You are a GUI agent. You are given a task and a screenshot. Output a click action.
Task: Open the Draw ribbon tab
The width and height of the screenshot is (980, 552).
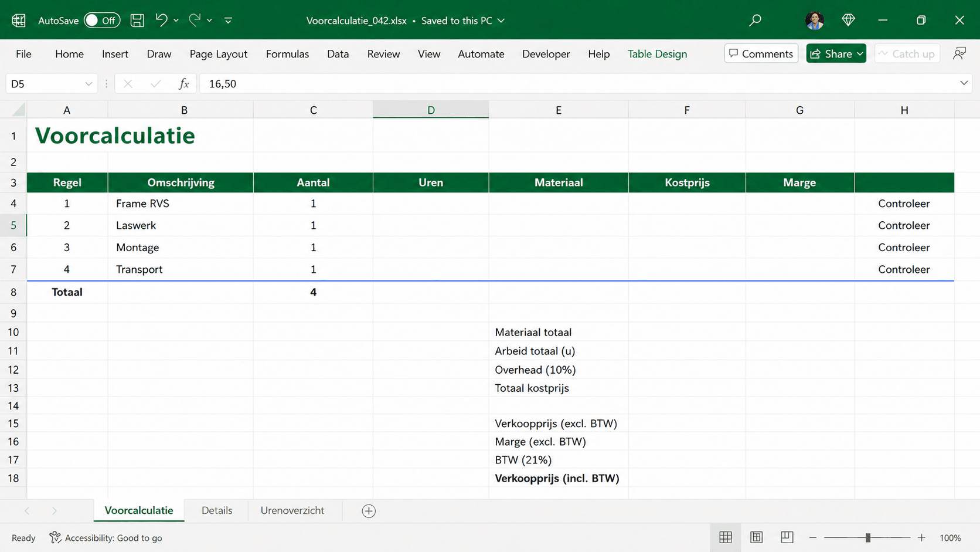pos(159,54)
